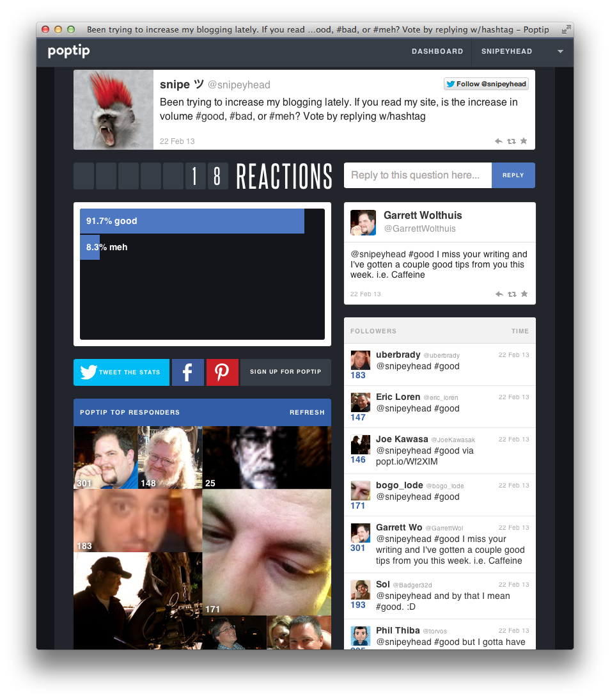Click the 8.3% meh results bar
610x700 pixels.
[90, 248]
